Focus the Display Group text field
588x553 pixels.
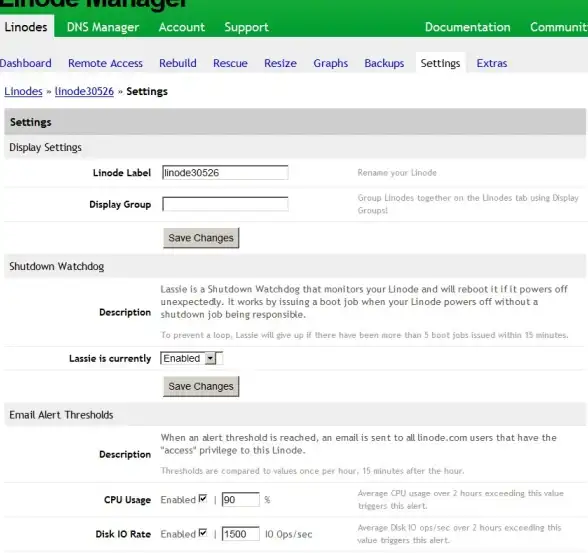(225, 204)
